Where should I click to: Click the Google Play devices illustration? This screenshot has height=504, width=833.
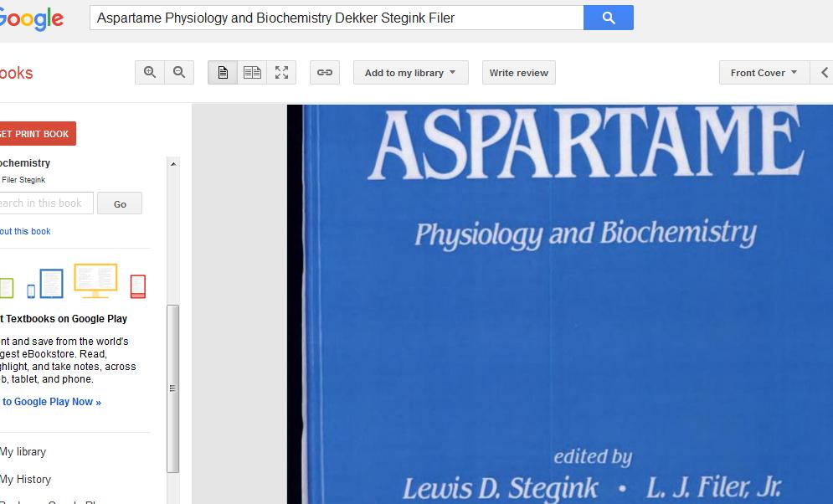[73, 281]
